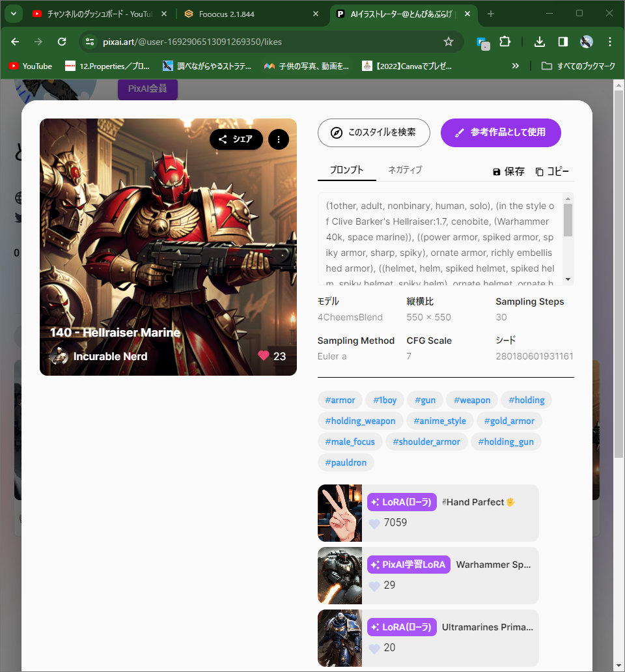Open the #shoulder_armor tag
Screen dimensions: 625x672
[x=426, y=441]
